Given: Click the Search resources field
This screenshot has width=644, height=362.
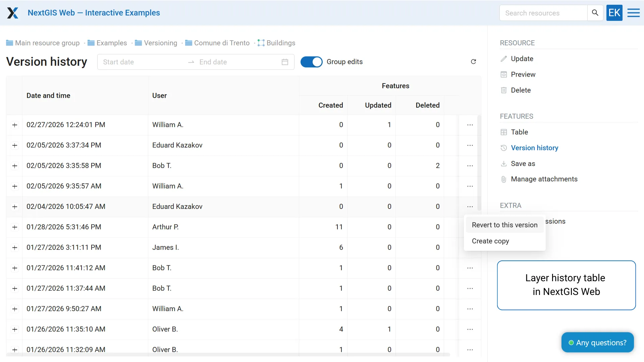Looking at the screenshot, I should click(543, 13).
